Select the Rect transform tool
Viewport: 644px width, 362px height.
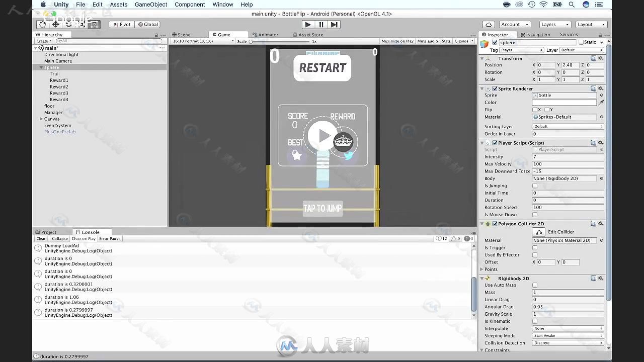tap(95, 24)
